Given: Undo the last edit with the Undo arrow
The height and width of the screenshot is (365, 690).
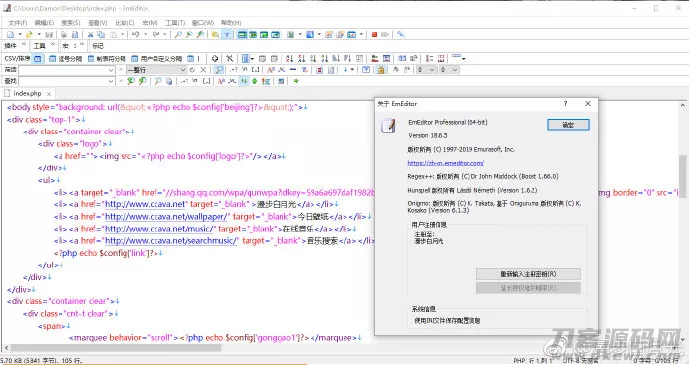Looking at the screenshot, I should (x=136, y=34).
